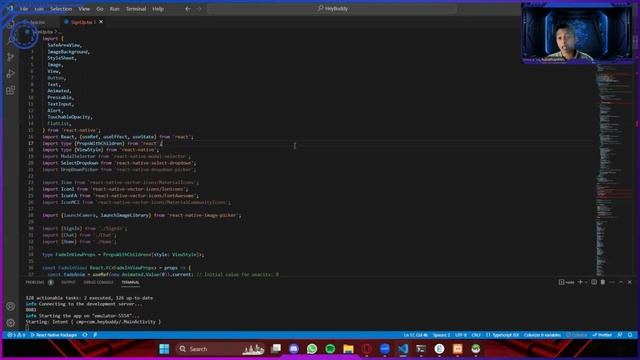
Task: Open the Selection menu
Action: tap(61, 9)
